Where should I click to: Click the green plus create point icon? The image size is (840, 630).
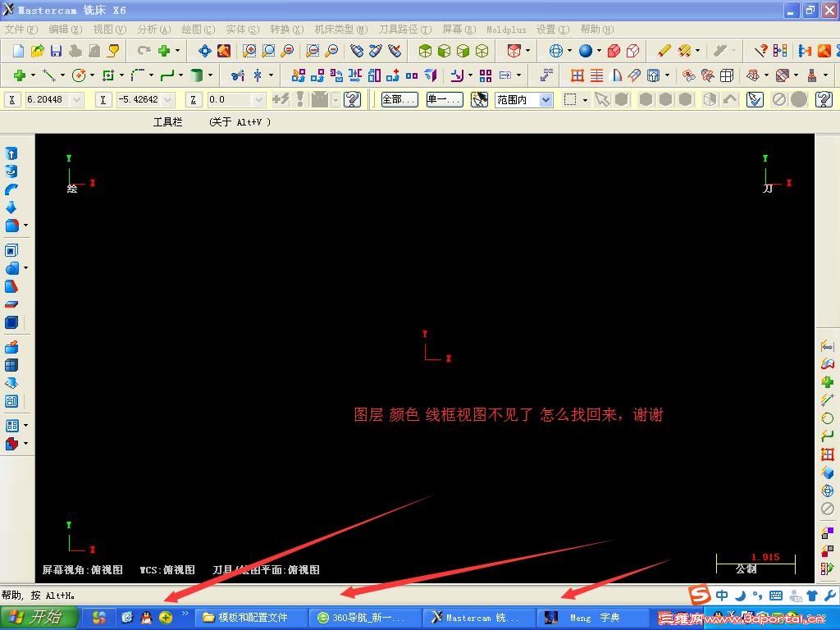point(20,75)
